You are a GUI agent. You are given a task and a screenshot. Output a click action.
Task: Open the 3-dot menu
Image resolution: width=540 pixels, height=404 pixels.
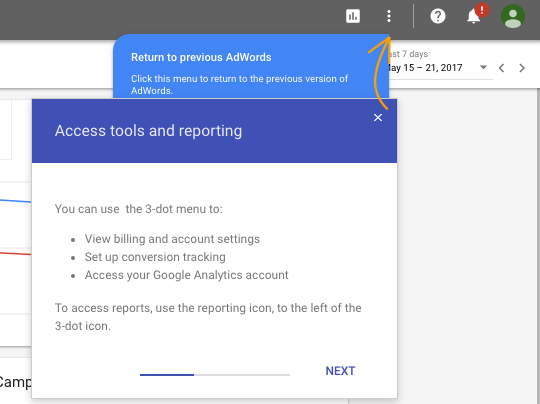(389, 16)
